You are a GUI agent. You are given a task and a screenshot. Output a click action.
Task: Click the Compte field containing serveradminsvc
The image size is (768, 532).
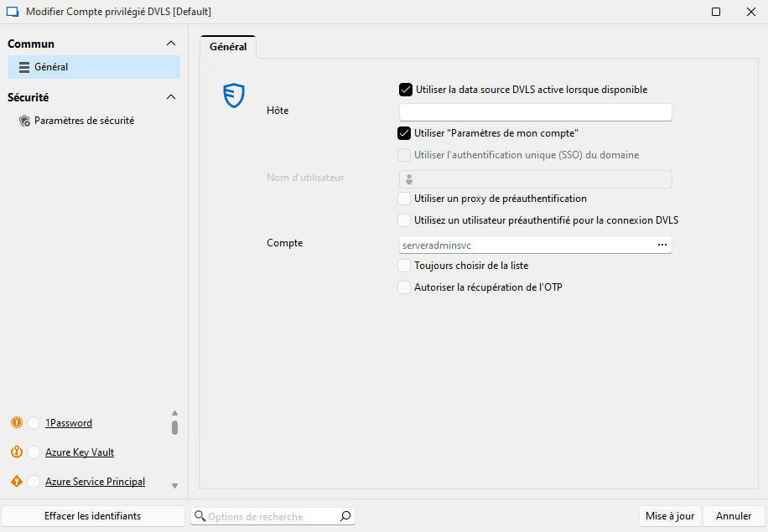tap(520, 244)
